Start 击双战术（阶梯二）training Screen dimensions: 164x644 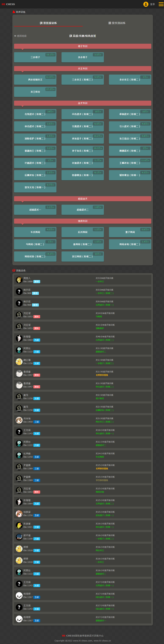(x=35, y=114)
